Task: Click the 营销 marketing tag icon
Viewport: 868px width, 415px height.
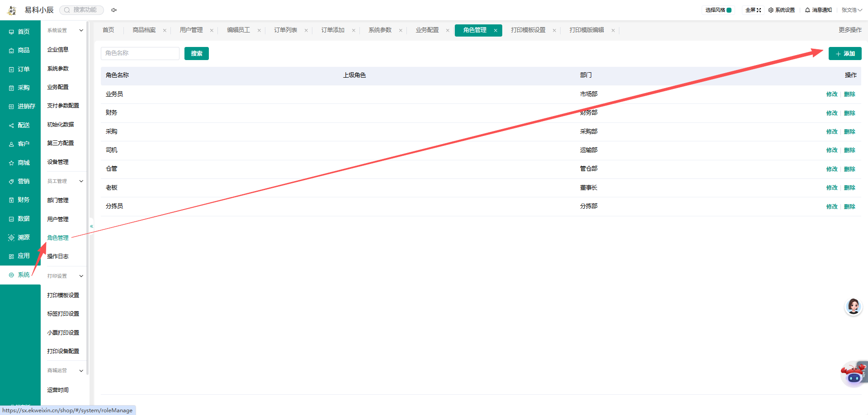Action: 11,182
